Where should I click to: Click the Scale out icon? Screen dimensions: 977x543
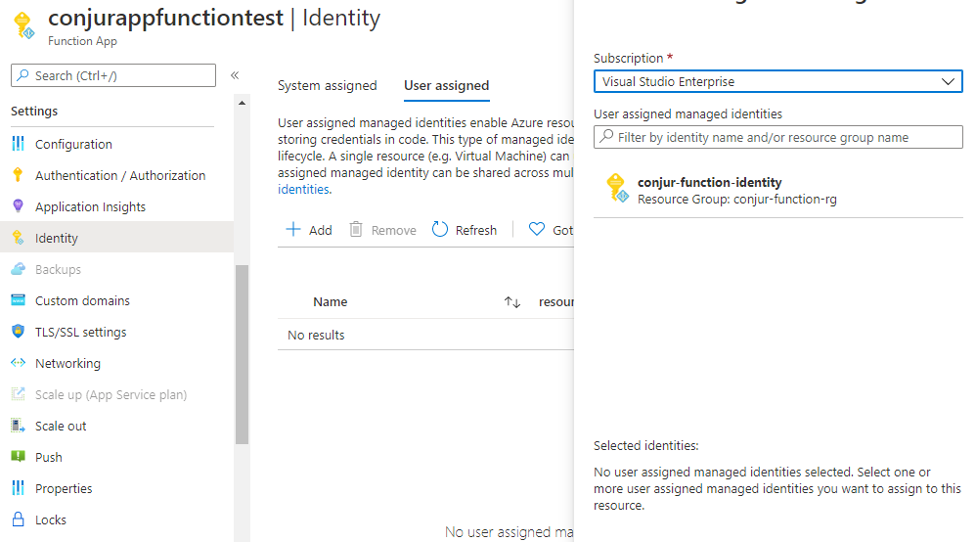[17, 426]
